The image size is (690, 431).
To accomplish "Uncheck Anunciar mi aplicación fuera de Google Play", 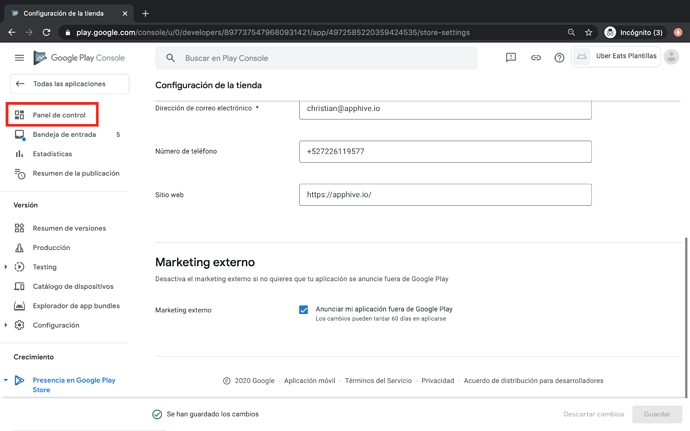I will tap(304, 310).
